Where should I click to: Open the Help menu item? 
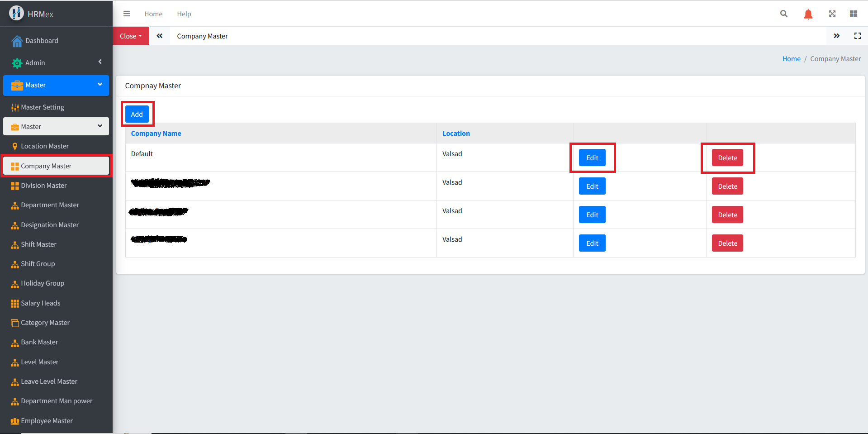[184, 14]
